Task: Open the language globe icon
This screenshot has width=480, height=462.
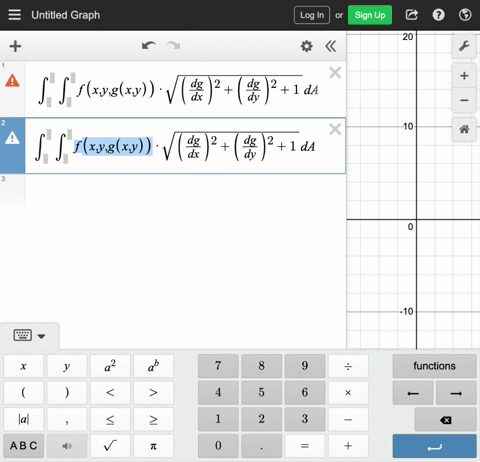Action: 465,15
